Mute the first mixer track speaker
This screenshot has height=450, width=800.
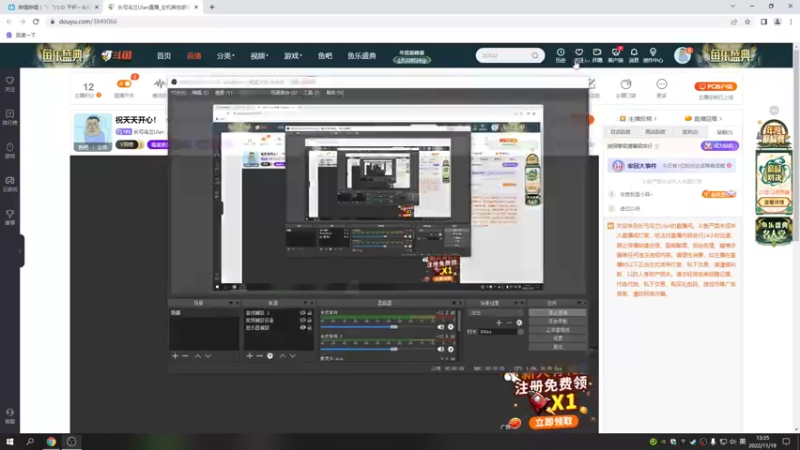(440, 327)
